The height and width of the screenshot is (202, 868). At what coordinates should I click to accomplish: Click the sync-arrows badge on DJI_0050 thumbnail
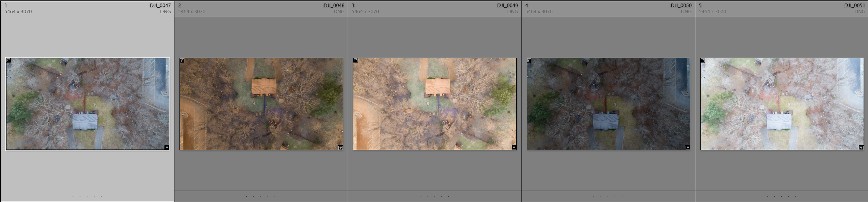coord(529,60)
